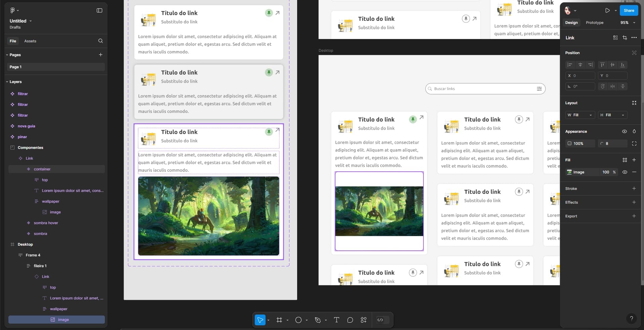This screenshot has width=644, height=330.
Task: Switch to the File tab
Action: click(13, 41)
